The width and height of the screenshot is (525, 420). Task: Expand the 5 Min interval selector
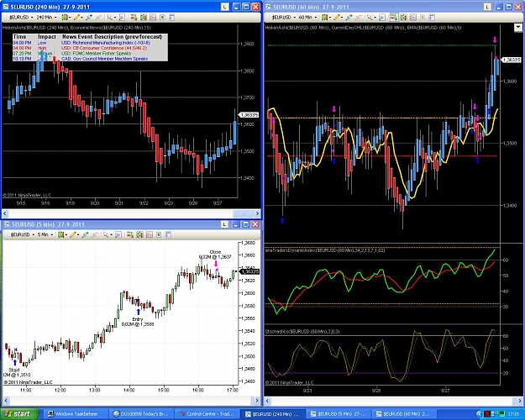coord(45,234)
